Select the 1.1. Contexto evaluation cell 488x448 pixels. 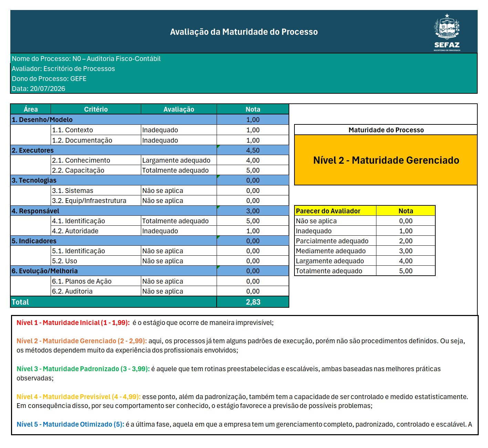point(179,130)
